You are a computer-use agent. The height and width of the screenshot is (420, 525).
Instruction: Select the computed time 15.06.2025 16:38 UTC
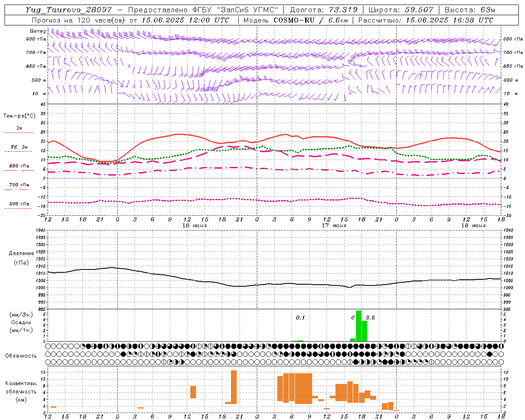coord(449,20)
